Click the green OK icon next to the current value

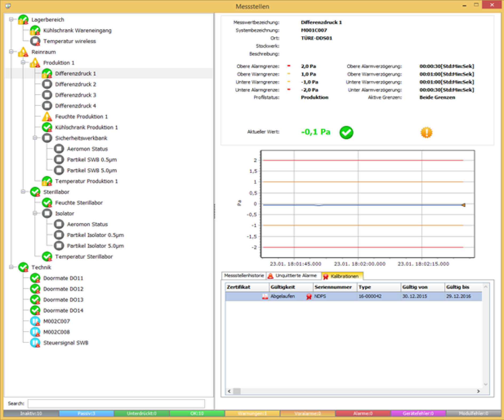pos(346,132)
